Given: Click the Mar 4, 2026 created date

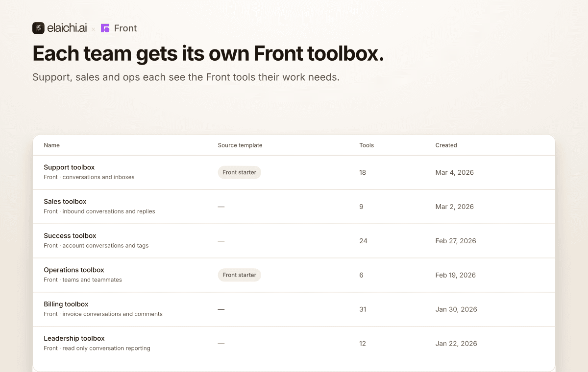Looking at the screenshot, I should (455, 172).
